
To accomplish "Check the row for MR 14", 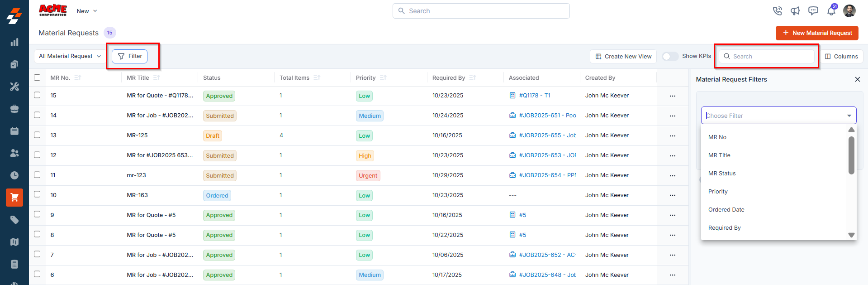I will [x=37, y=115].
